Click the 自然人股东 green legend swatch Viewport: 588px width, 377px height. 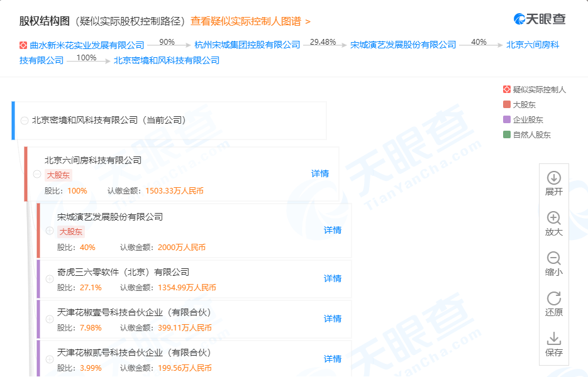click(507, 134)
